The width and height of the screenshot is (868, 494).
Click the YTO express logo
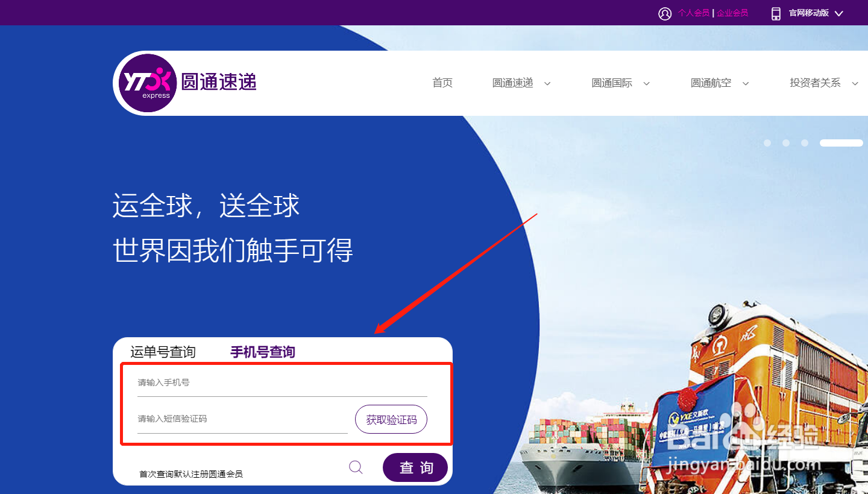point(148,83)
